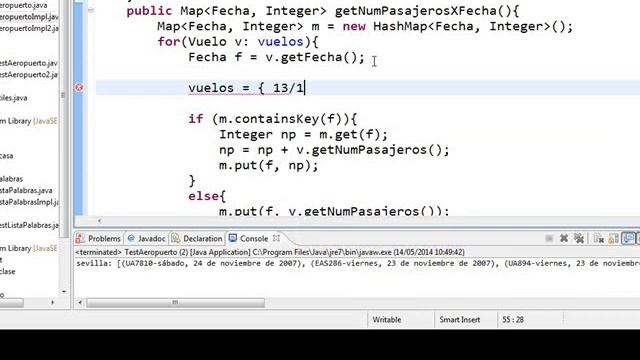Viewport: 640px width, 360px height.
Task: Click the 'for(Vuelo v: vuelos){' line
Action: point(238,42)
